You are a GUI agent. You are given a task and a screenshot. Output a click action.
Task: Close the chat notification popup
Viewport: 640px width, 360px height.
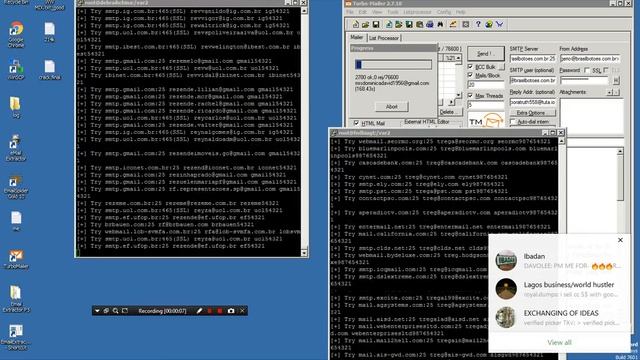click(x=620, y=240)
